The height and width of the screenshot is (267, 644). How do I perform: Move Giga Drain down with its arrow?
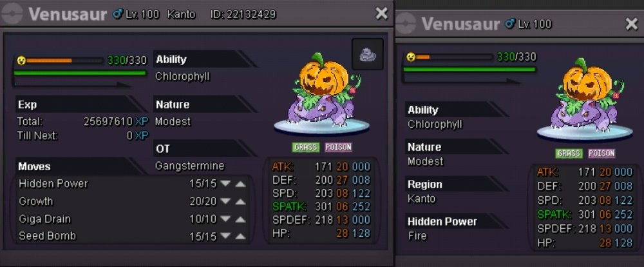225,219
